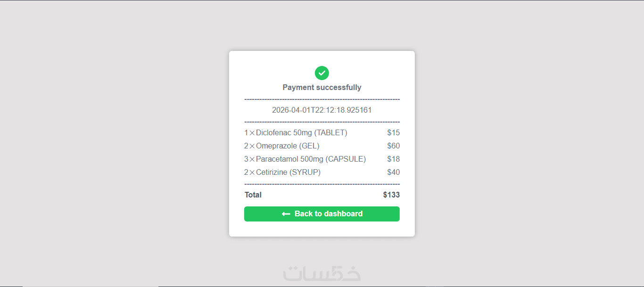Viewport: 644px width, 287px height.
Task: Click the Khamsat watermark logo
Action: 322,273
